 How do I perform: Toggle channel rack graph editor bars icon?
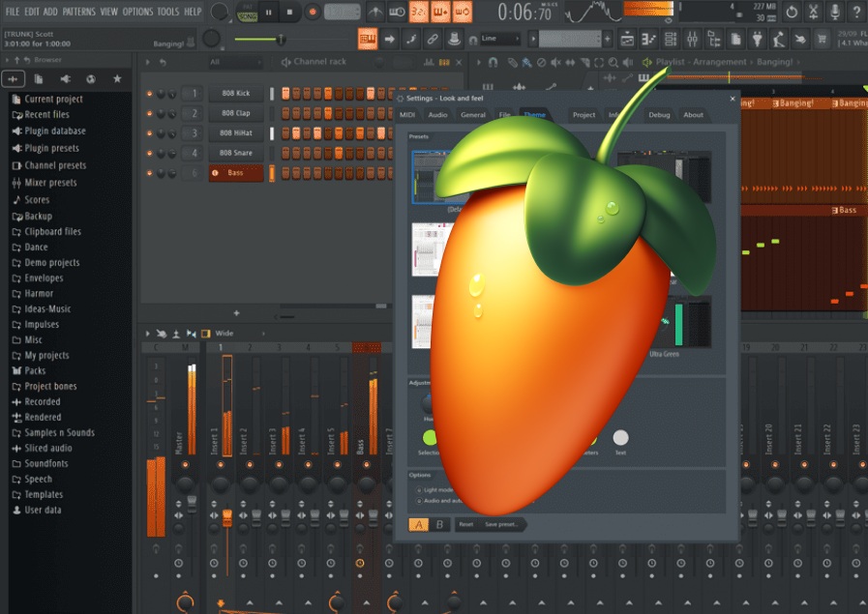click(x=429, y=63)
